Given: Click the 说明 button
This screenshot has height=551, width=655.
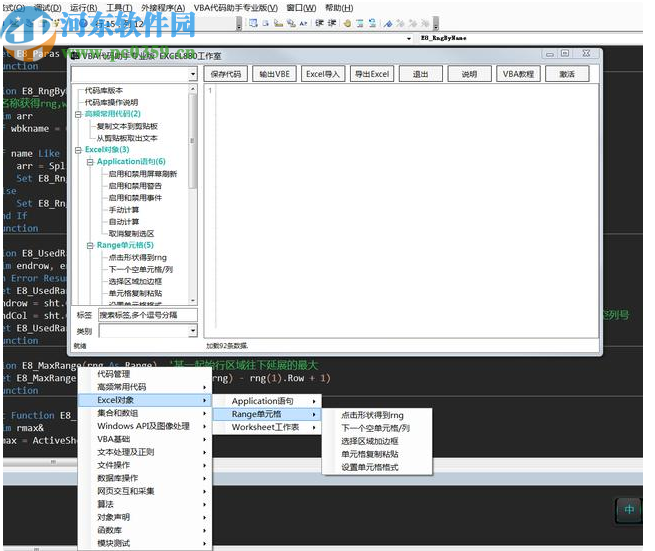Looking at the screenshot, I should [469, 74].
